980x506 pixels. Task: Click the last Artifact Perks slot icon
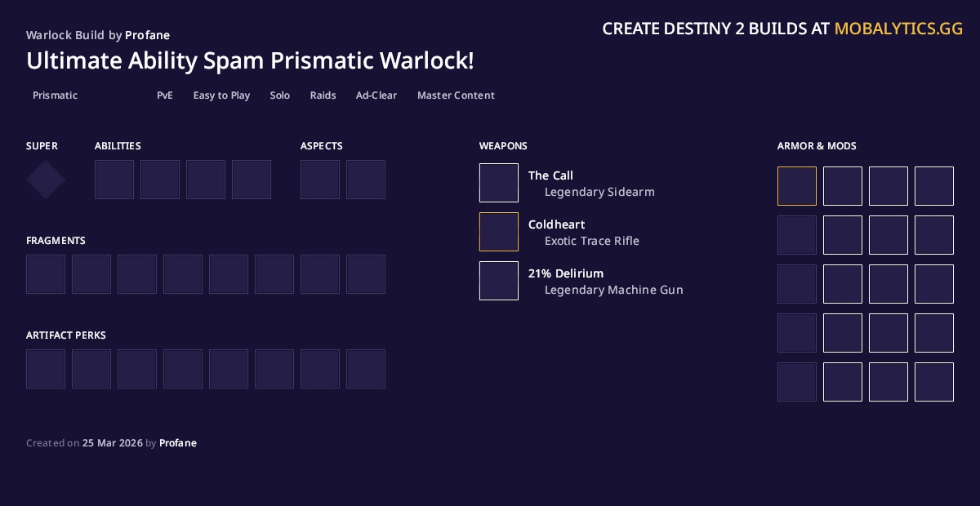[x=366, y=369]
